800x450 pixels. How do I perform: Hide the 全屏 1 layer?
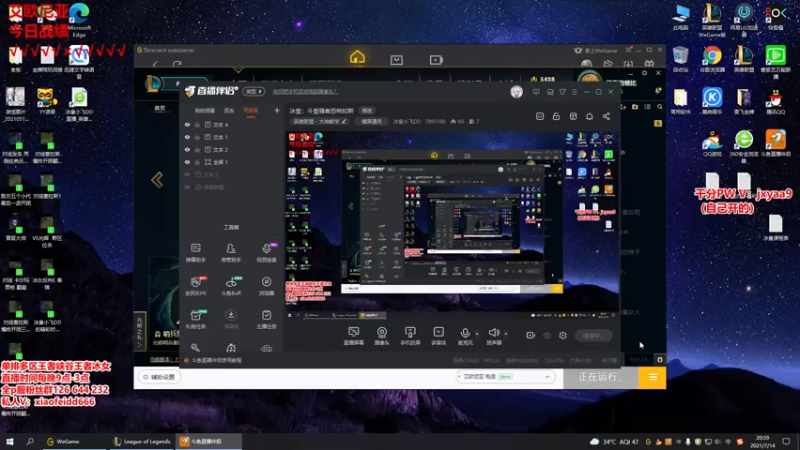[187, 162]
